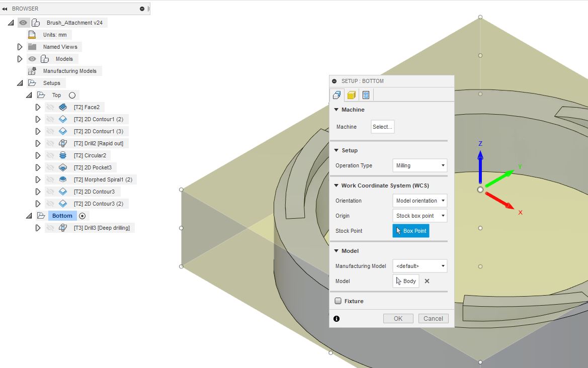The image size is (588, 368).
Task: Click the Top setup folder icon
Action: click(41, 95)
